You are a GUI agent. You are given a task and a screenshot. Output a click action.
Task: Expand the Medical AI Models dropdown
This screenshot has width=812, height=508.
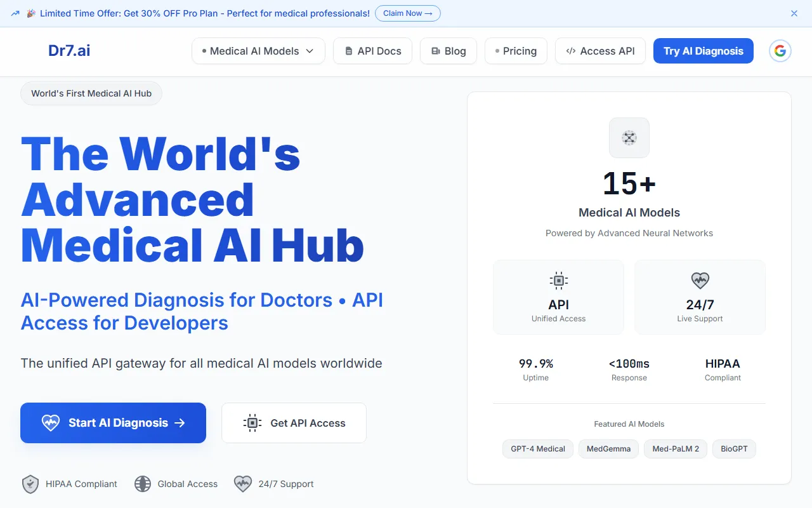point(258,51)
